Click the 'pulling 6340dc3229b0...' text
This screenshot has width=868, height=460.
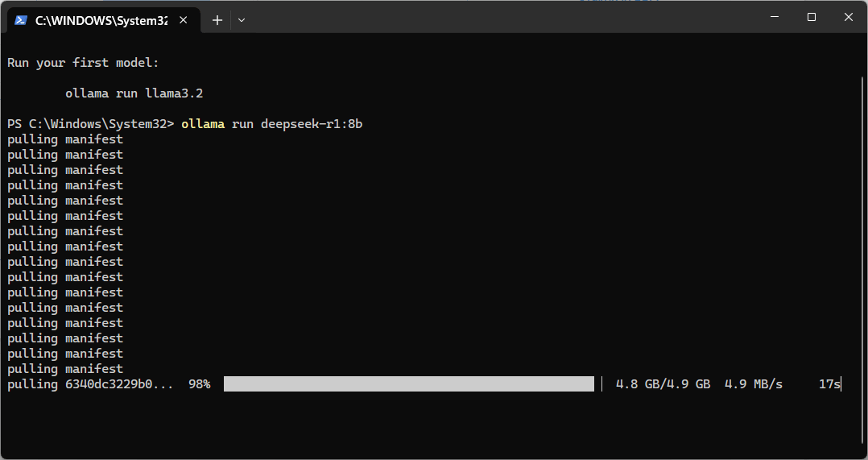pyautogui.click(x=90, y=384)
